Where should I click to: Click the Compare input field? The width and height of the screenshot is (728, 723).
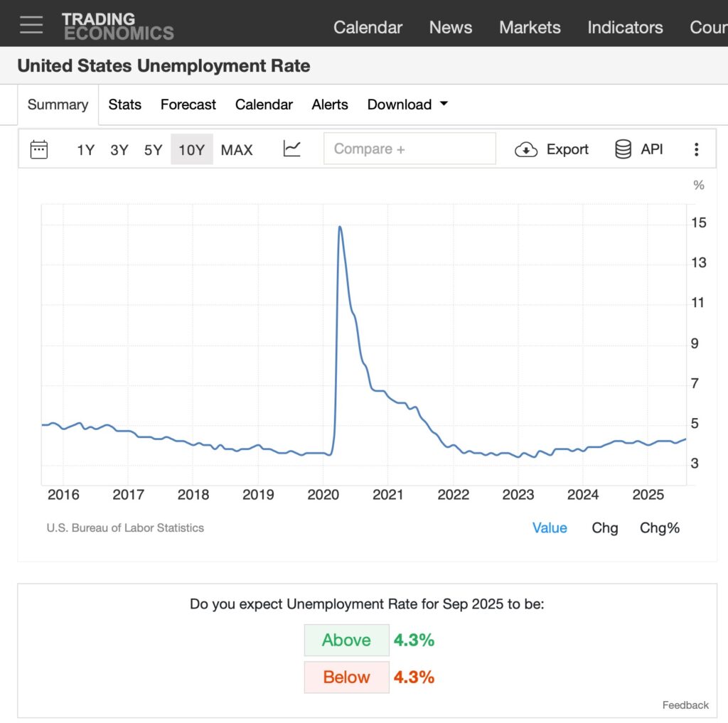click(409, 149)
